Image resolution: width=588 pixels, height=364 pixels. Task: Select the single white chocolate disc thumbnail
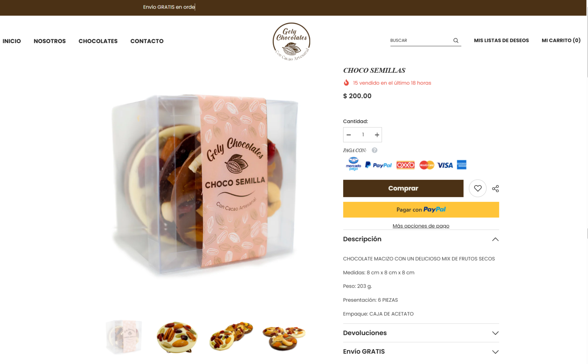[x=177, y=337]
